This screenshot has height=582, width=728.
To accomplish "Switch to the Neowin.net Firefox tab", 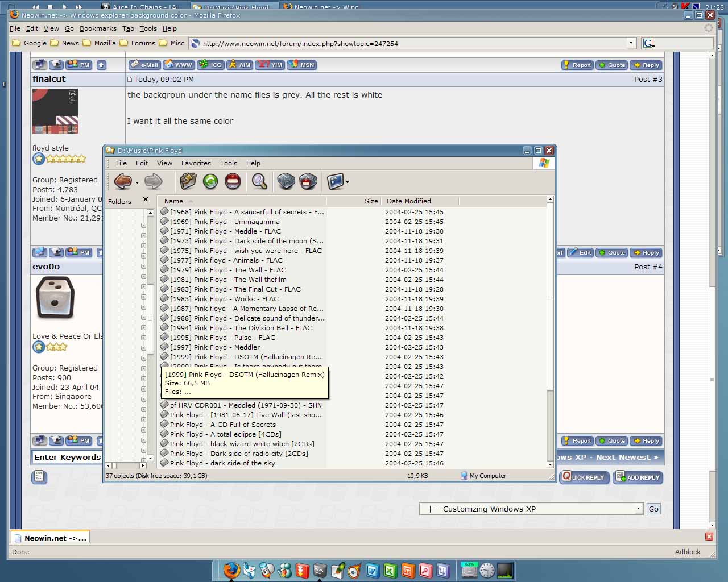I will (x=49, y=537).
